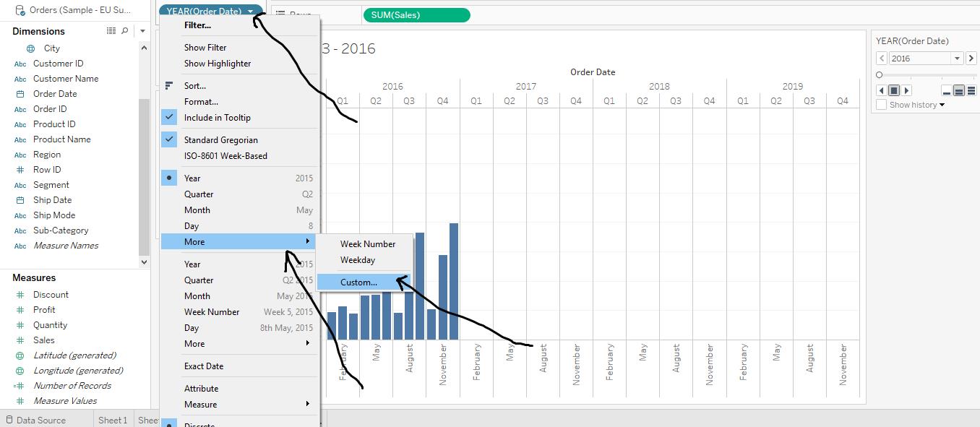Set playback speed to fast

(972, 90)
